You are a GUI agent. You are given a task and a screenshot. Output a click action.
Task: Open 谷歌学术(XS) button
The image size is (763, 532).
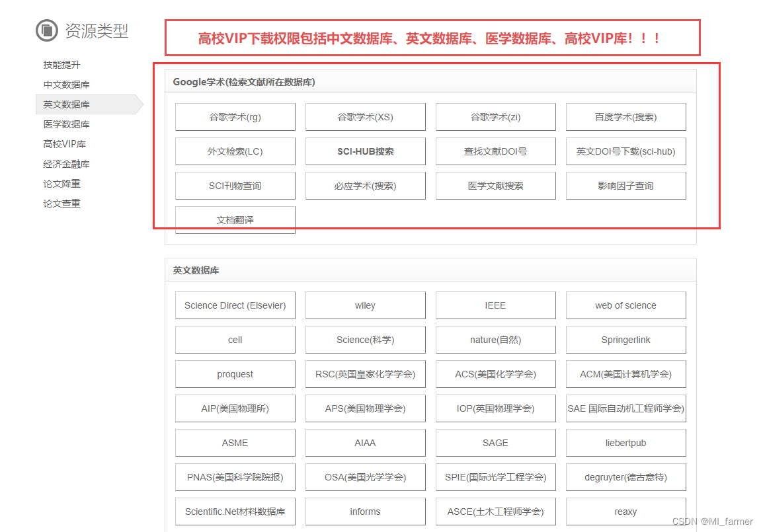pyautogui.click(x=366, y=117)
